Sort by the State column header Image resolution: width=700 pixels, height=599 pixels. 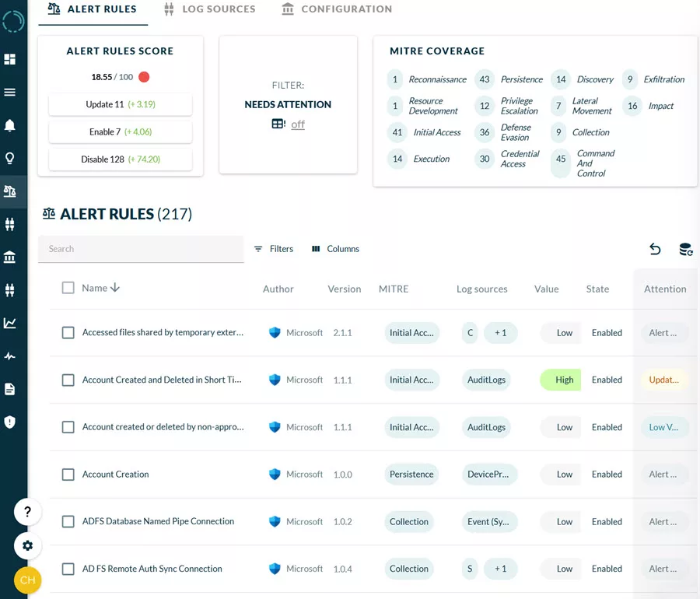597,289
